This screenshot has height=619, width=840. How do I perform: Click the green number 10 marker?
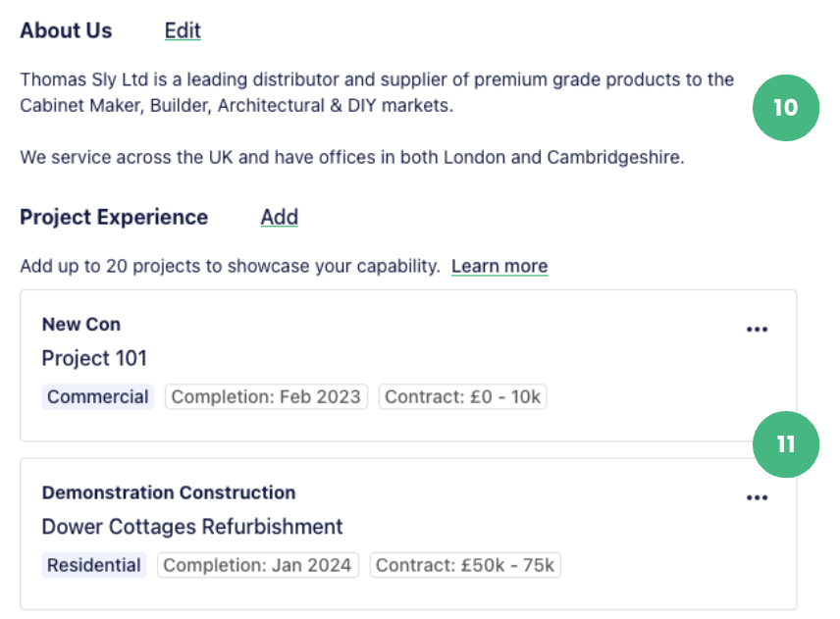(785, 108)
